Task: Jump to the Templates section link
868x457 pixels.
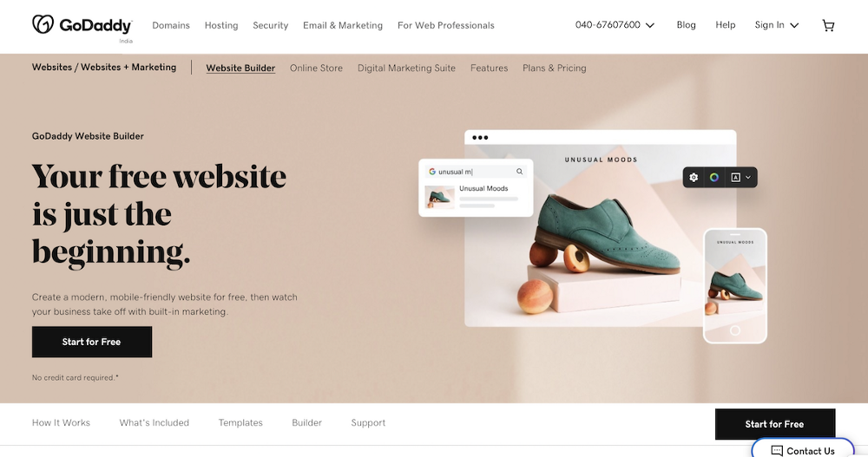Action: [x=240, y=422]
